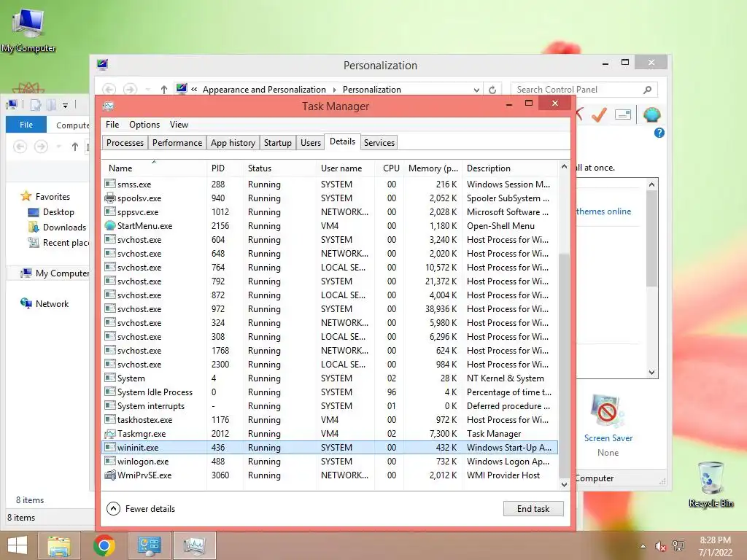The width and height of the screenshot is (747, 560).
Task: Select the taskhostex.exe process icon
Action: tap(110, 420)
